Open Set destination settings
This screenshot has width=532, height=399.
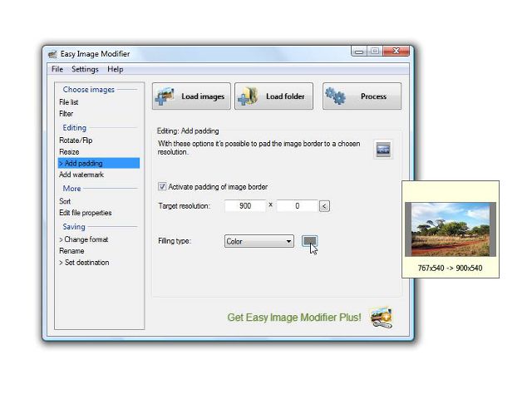tap(84, 263)
